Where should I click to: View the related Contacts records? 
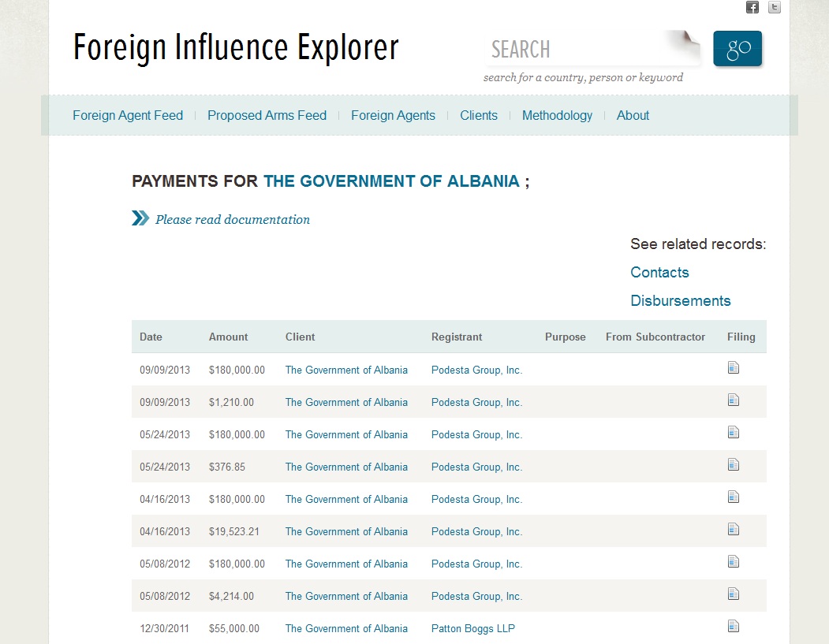click(659, 273)
